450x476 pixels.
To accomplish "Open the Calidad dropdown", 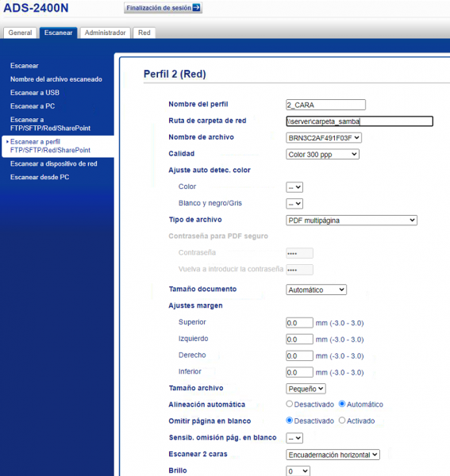I will click(x=322, y=154).
